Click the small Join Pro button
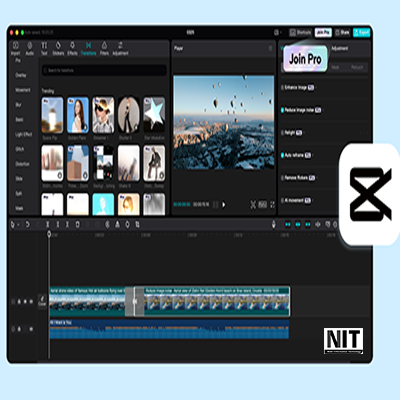Viewport: 400px width, 400px height. click(x=323, y=32)
